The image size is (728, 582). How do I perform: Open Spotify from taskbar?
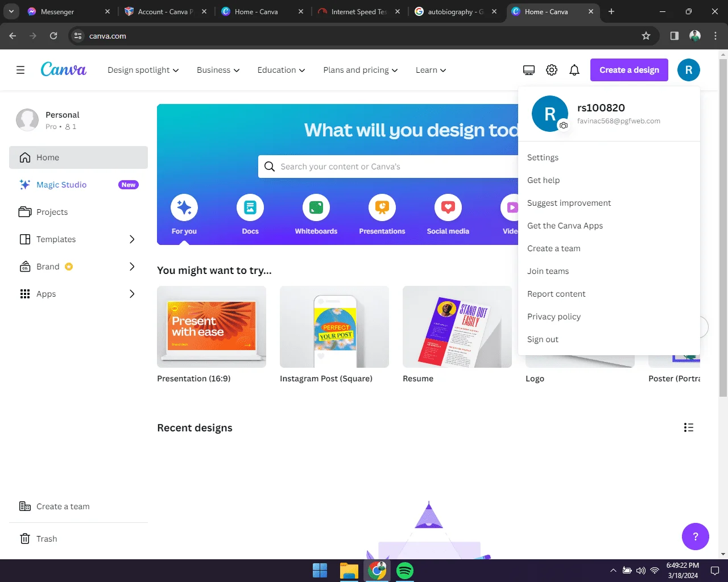click(x=405, y=571)
